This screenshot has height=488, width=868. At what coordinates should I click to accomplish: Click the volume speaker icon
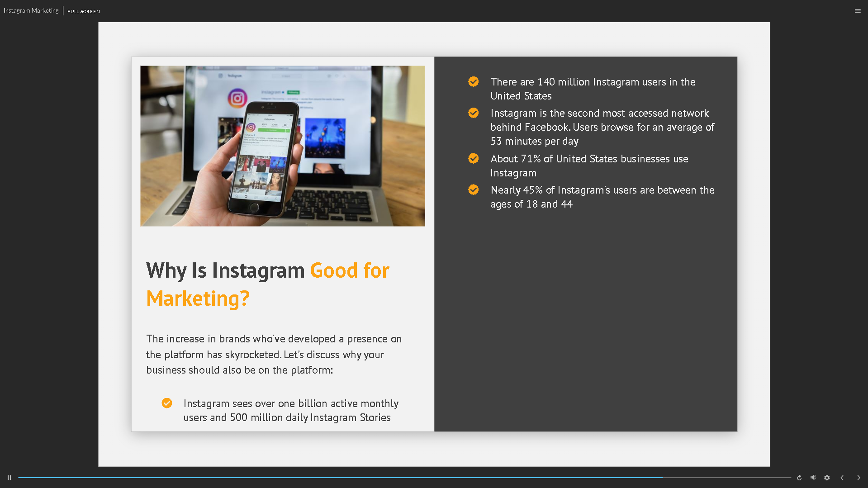[x=813, y=477]
